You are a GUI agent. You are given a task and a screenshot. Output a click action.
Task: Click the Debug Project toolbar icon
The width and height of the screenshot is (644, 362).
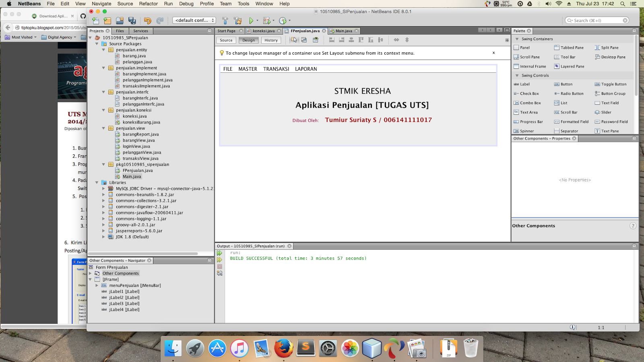266,21
